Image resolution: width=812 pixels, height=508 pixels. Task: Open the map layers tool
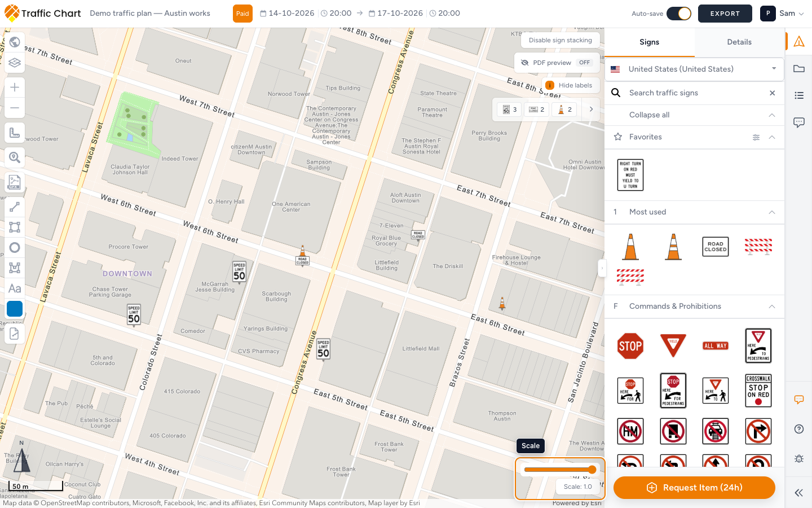15,63
